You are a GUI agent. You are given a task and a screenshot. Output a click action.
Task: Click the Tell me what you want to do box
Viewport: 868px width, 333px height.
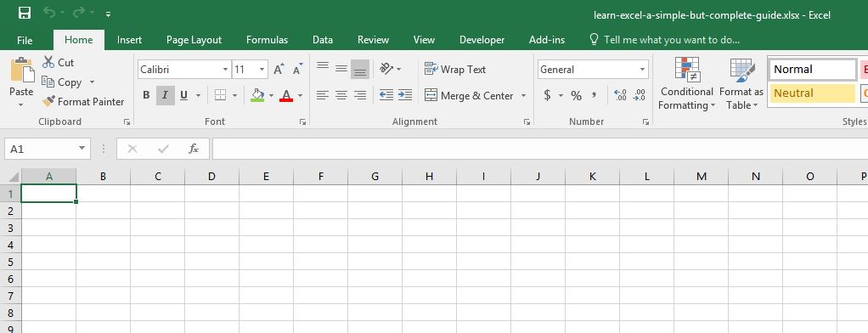point(664,40)
